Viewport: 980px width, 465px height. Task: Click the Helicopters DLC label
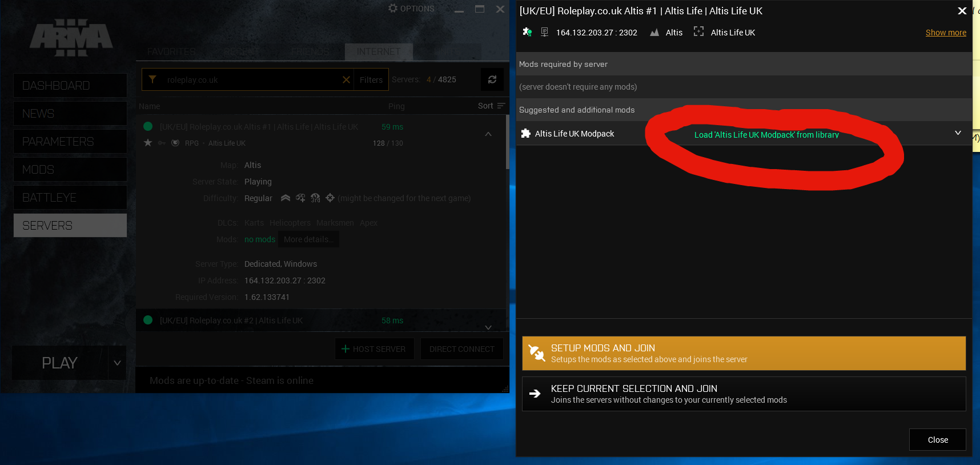pos(290,223)
